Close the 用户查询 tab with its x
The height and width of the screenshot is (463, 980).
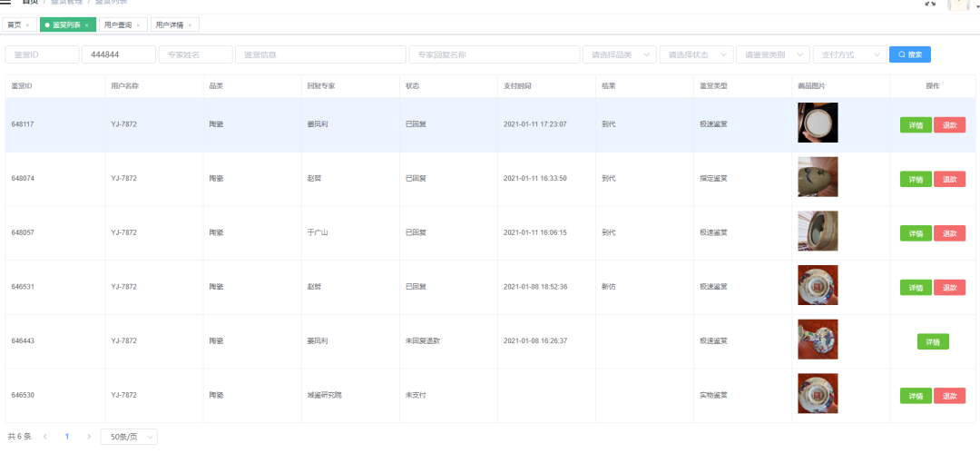[138, 25]
